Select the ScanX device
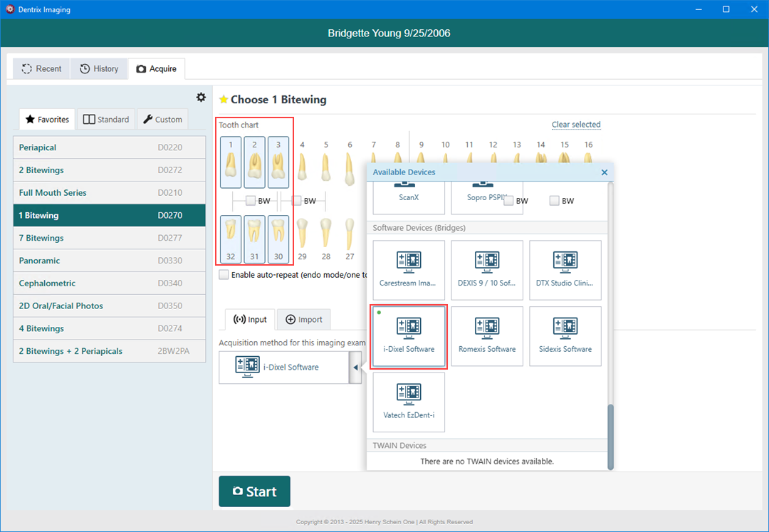769x532 pixels. coord(409,197)
